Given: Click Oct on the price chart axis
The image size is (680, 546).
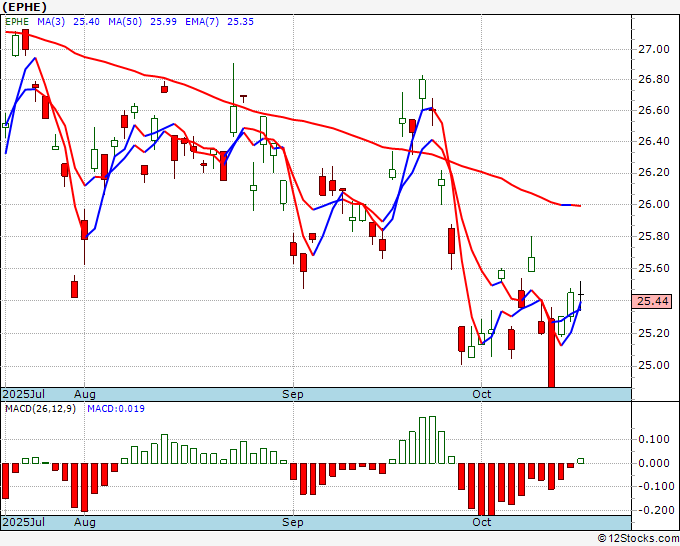Looking at the screenshot, I should [x=482, y=394].
